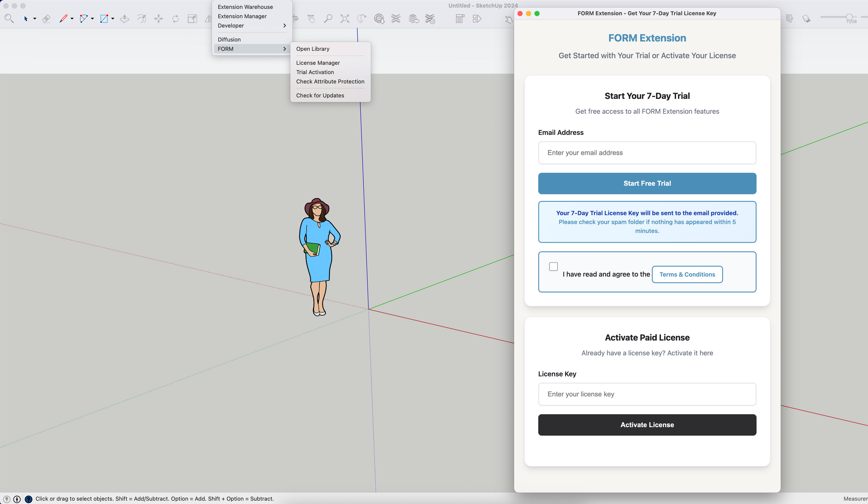
Task: Focus the license key input field
Action: coord(647,394)
